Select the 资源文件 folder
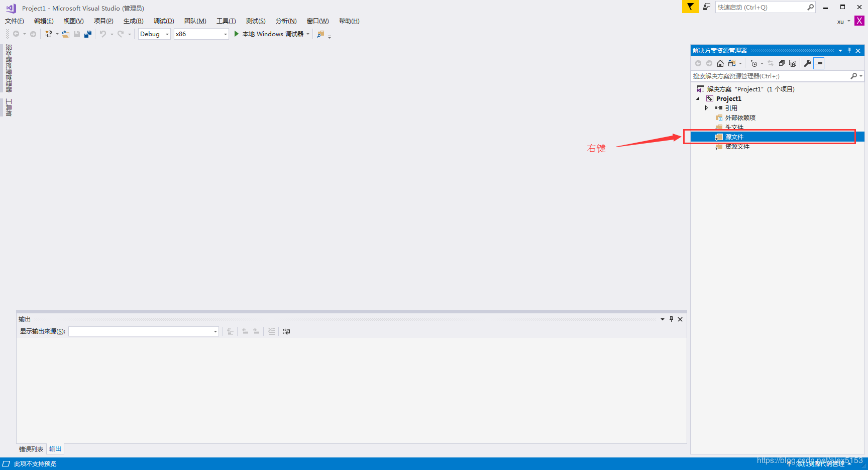The image size is (868, 470). click(x=737, y=147)
